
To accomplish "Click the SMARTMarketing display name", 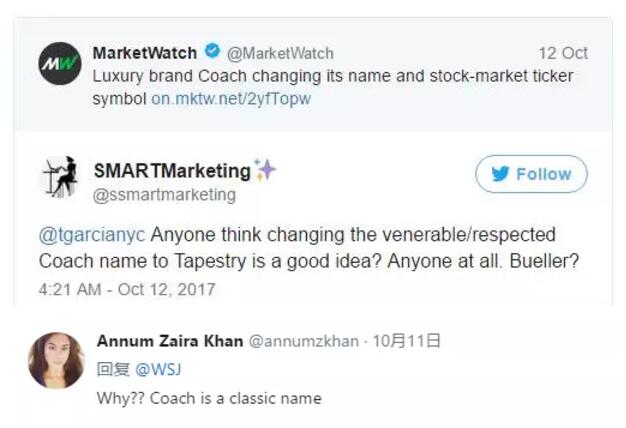I will pyautogui.click(x=172, y=171).
